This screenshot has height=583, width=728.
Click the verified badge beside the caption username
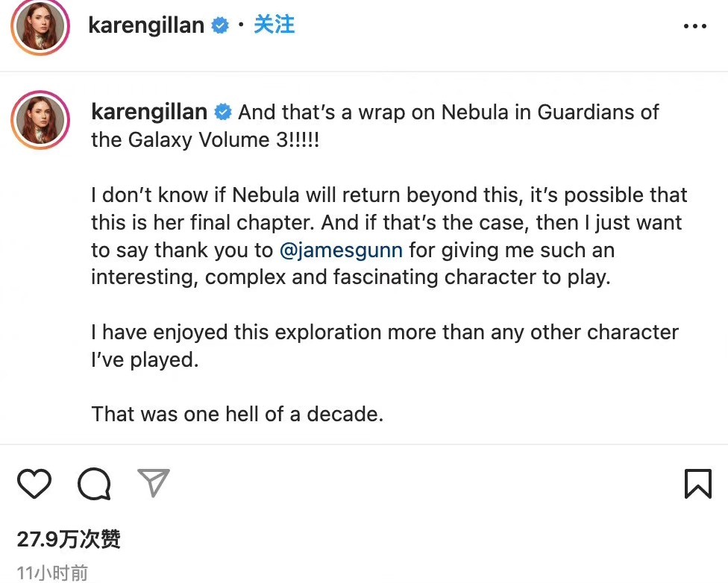pos(223,113)
